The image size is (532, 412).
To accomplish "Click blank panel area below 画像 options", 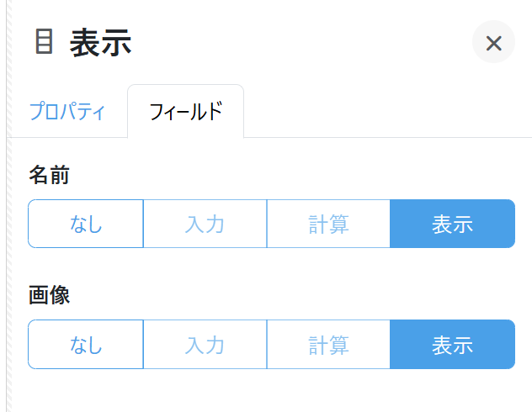I will (269, 391).
